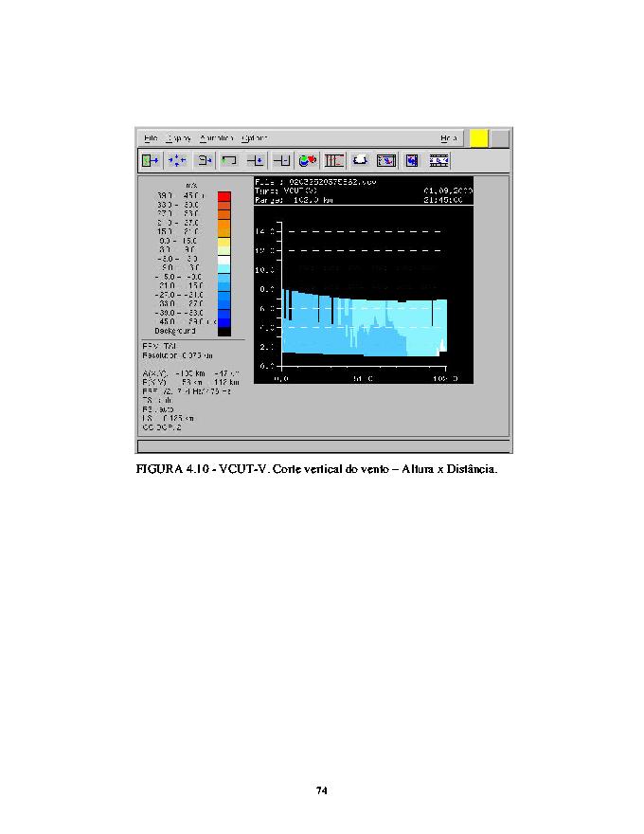The image size is (644, 834).
Task: Open the Help menu
Action: pyautogui.click(x=449, y=138)
